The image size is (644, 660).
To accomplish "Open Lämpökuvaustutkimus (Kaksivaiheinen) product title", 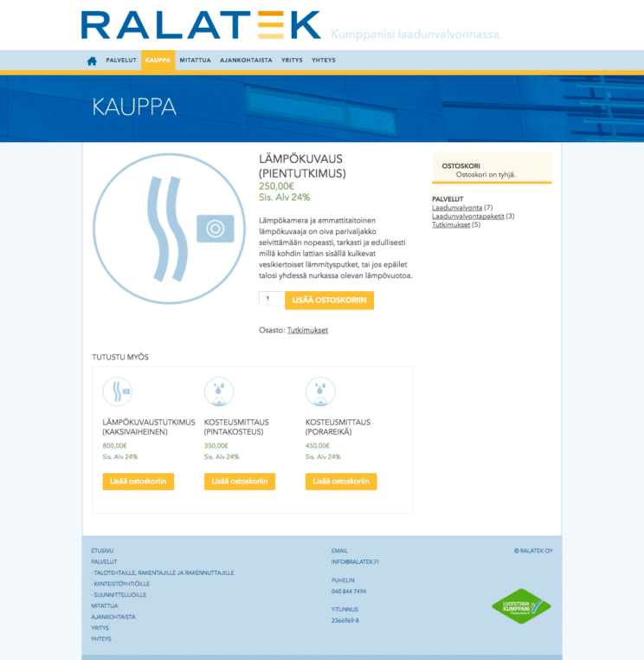I will click(x=149, y=427).
